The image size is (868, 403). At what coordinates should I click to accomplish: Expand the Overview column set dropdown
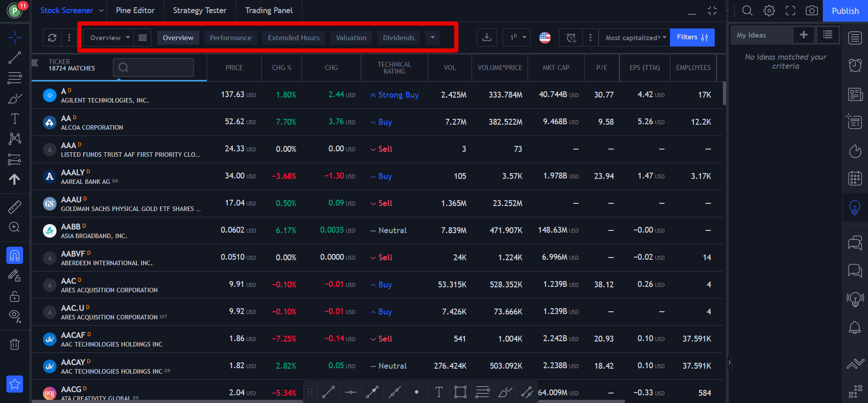click(109, 37)
